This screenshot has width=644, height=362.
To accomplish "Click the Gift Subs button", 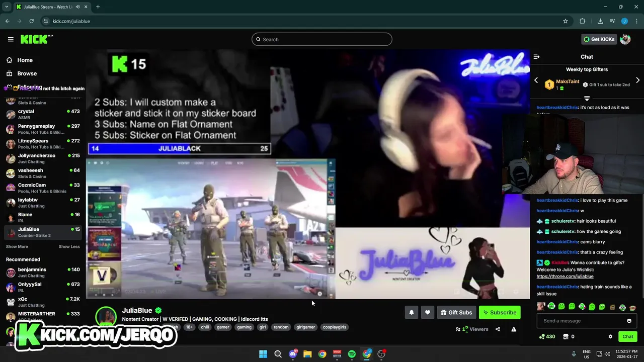I will [x=456, y=312].
